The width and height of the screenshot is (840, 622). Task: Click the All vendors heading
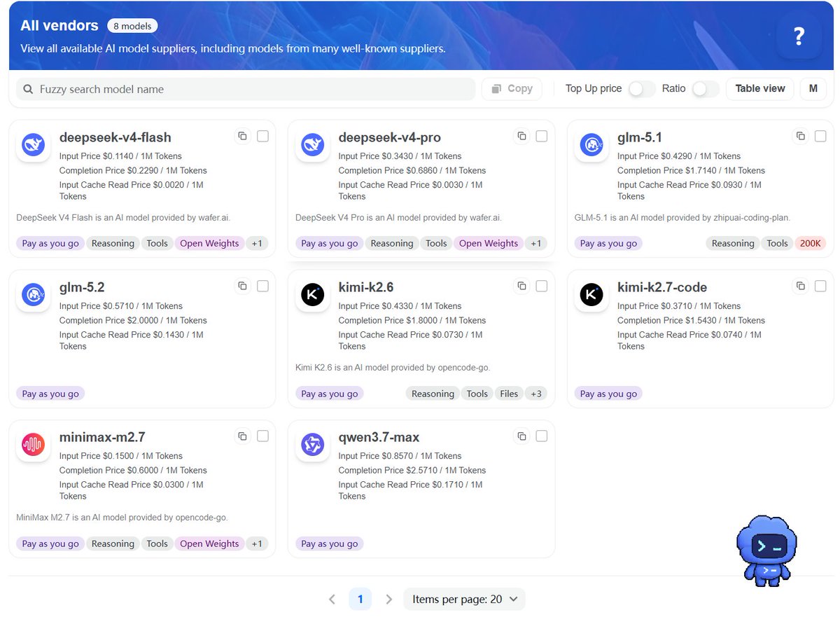[x=59, y=25]
